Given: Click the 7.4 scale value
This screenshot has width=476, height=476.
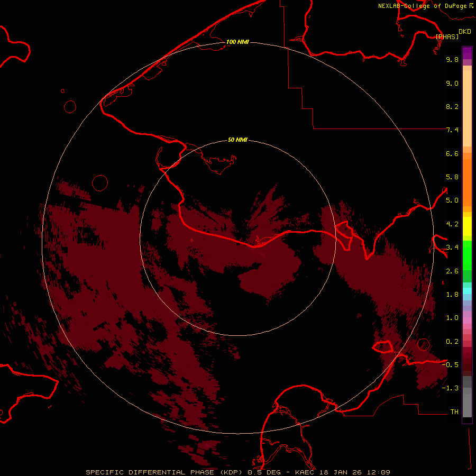Looking at the screenshot, I should coord(452,130).
